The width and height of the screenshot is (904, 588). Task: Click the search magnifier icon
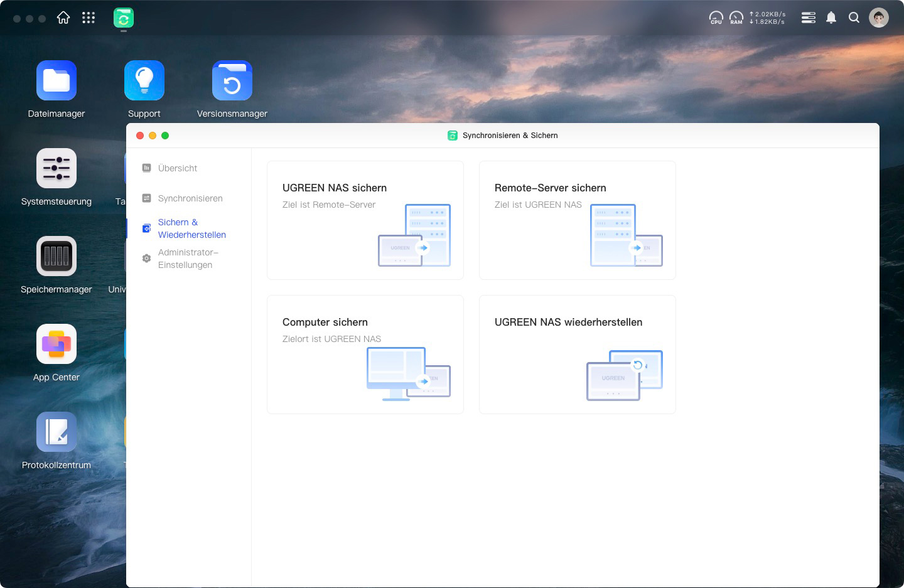pos(854,18)
